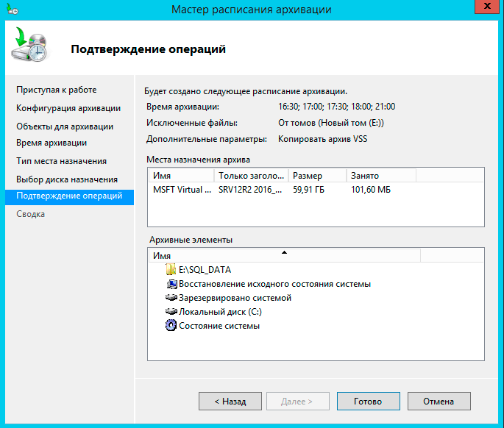
Task: Open the Конфигурация архивации step
Action: click(x=68, y=108)
